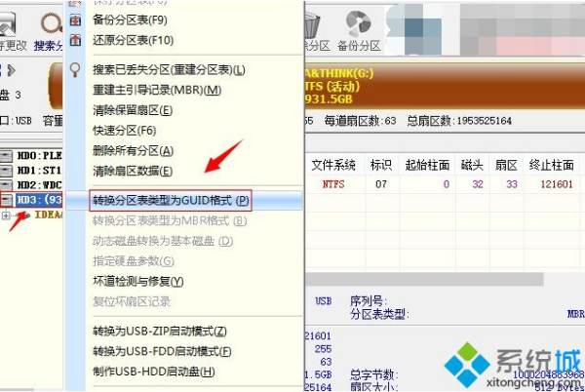Select 重建主引导记录(MBR) option
This screenshot has height=392, width=585.
point(157,91)
